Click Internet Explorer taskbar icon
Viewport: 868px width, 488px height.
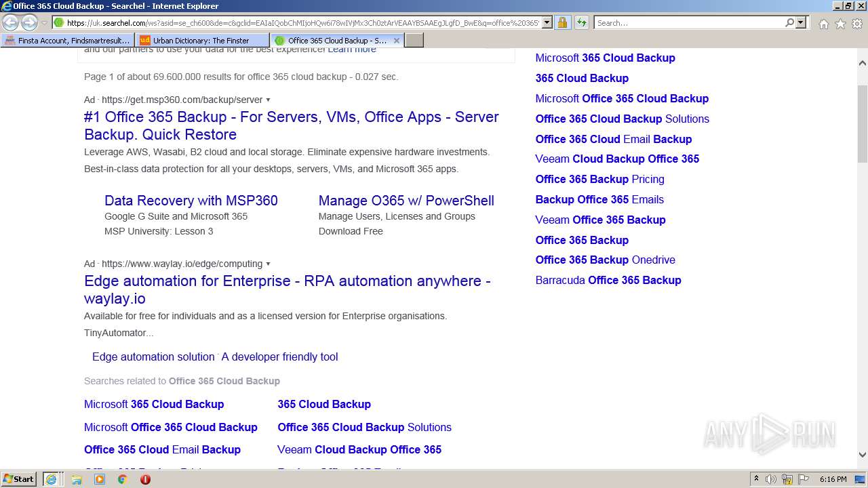coord(51,479)
